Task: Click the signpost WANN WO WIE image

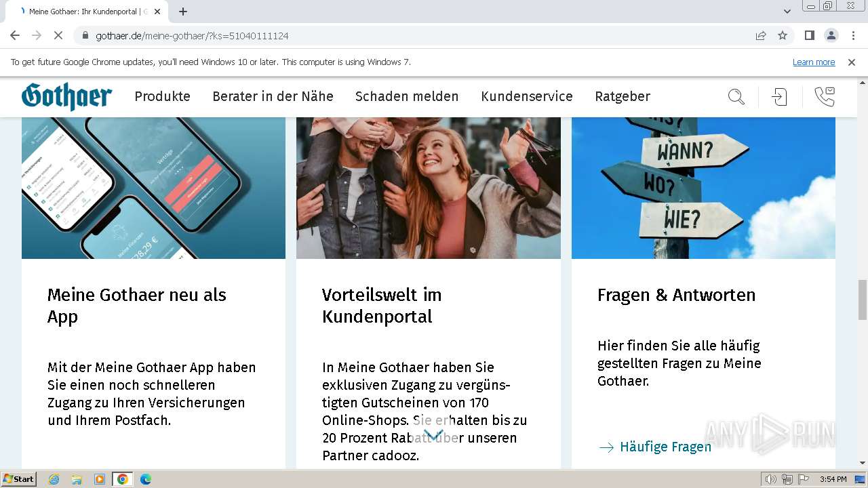Action: point(703,188)
